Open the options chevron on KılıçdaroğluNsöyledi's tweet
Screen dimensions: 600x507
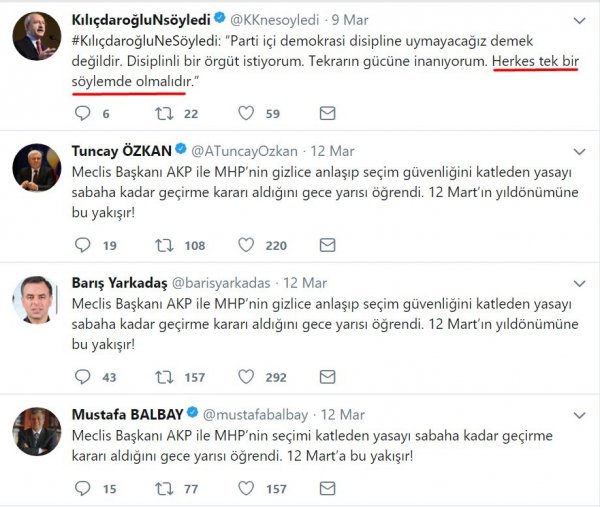(x=580, y=21)
